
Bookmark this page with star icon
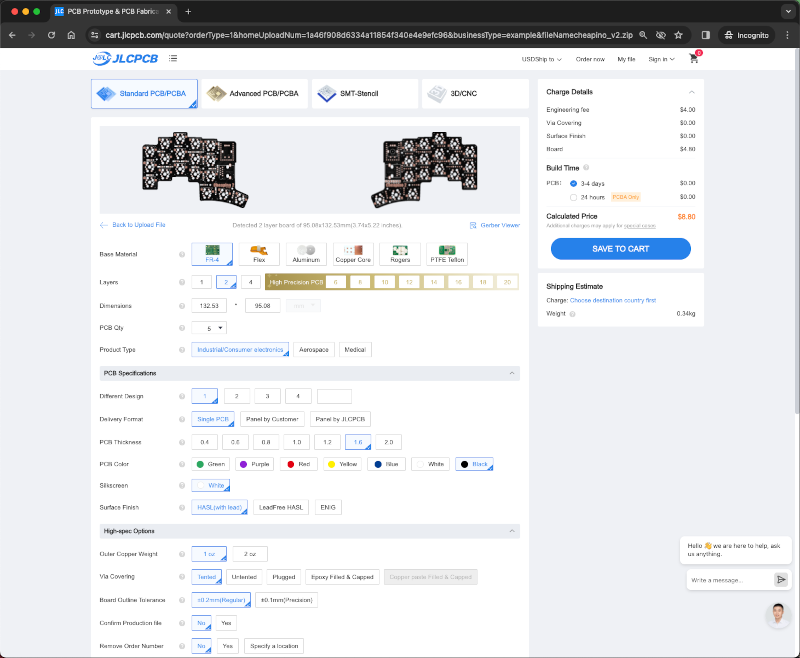click(678, 34)
